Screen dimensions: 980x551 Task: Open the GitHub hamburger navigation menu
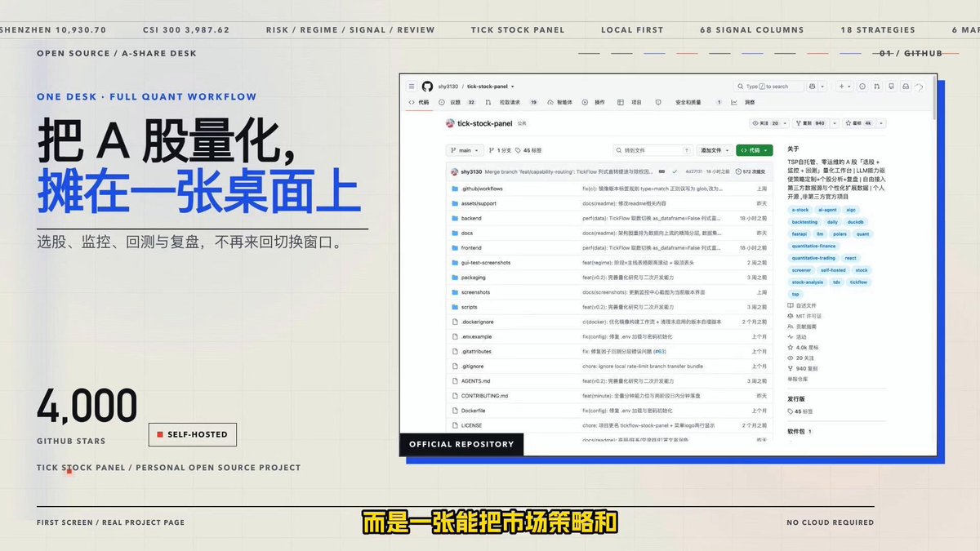[x=411, y=86]
